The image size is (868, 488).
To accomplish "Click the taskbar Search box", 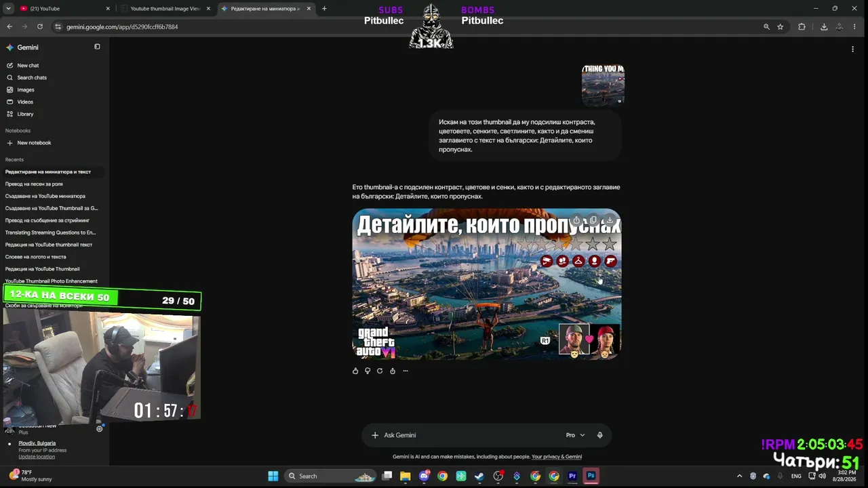I will click(x=331, y=476).
